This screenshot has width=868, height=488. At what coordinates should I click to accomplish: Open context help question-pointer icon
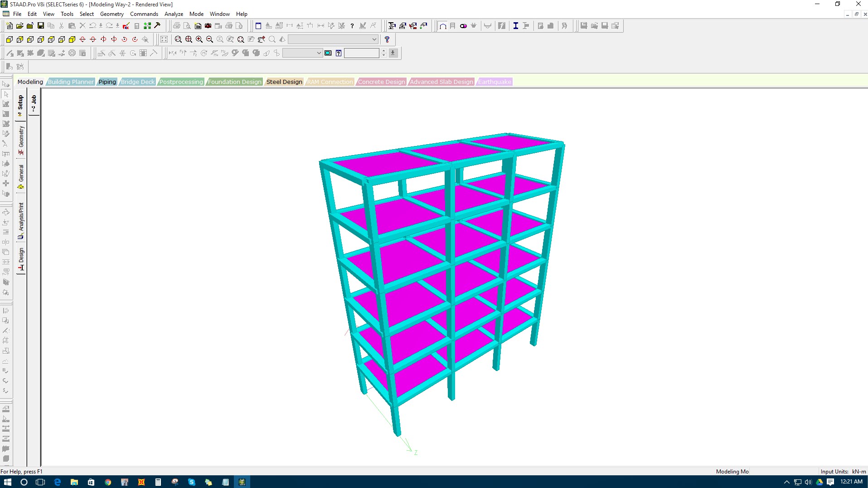tap(387, 39)
